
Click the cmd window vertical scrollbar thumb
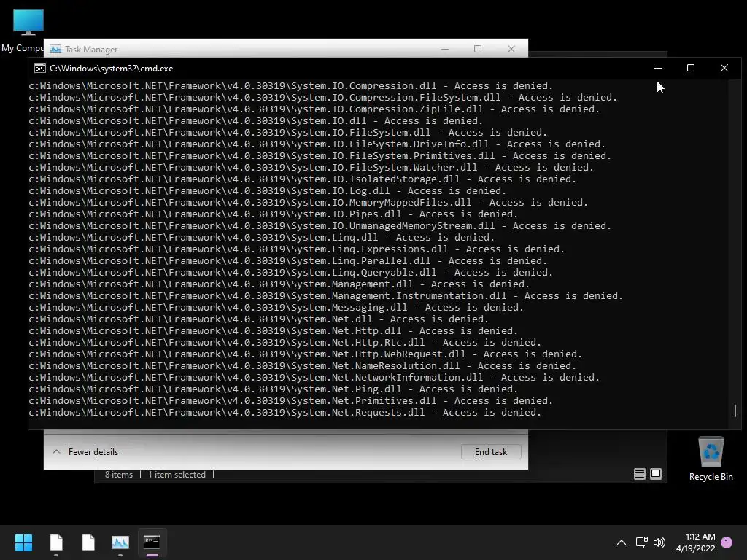735,411
